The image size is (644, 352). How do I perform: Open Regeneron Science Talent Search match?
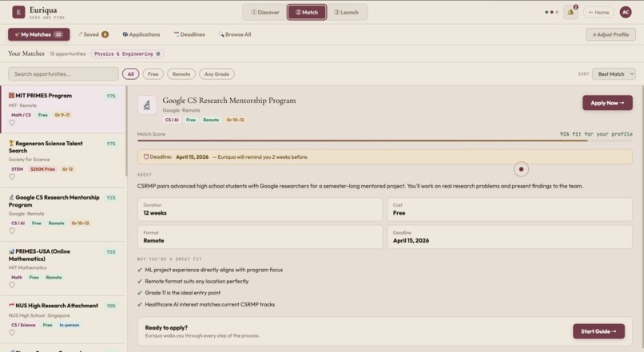pyautogui.click(x=63, y=160)
